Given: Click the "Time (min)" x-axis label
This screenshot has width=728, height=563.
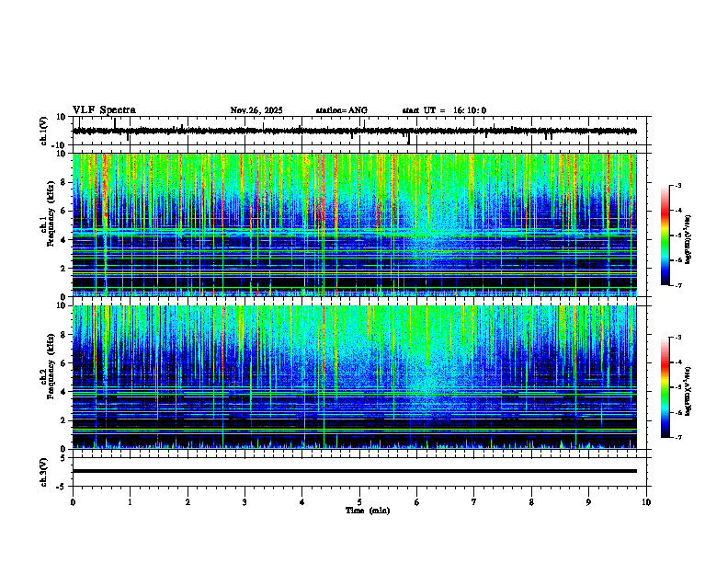Looking at the screenshot, I should pyautogui.click(x=368, y=511).
